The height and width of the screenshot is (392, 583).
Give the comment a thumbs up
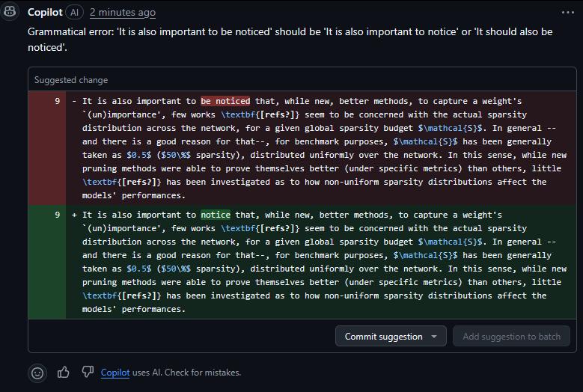click(x=63, y=372)
